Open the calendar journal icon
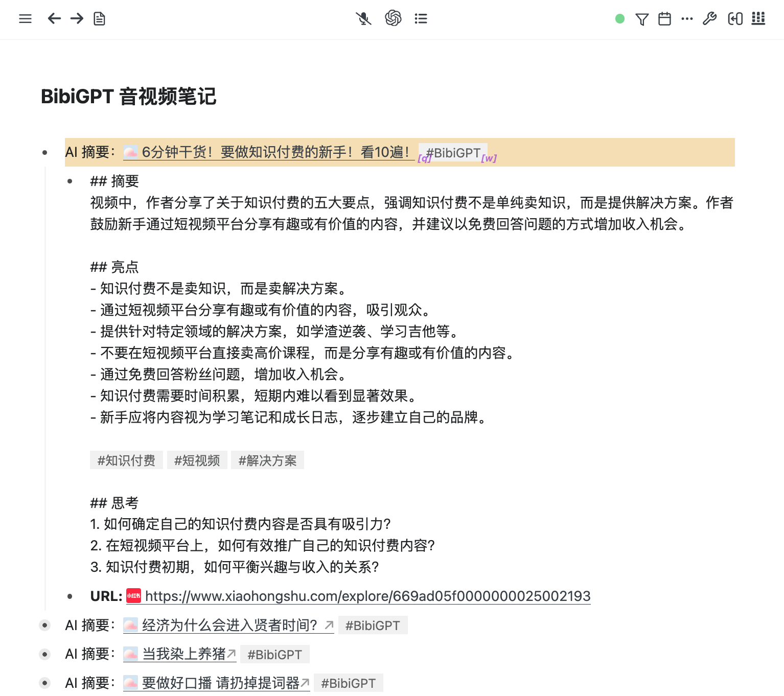The width and height of the screenshot is (784, 696). coord(664,19)
